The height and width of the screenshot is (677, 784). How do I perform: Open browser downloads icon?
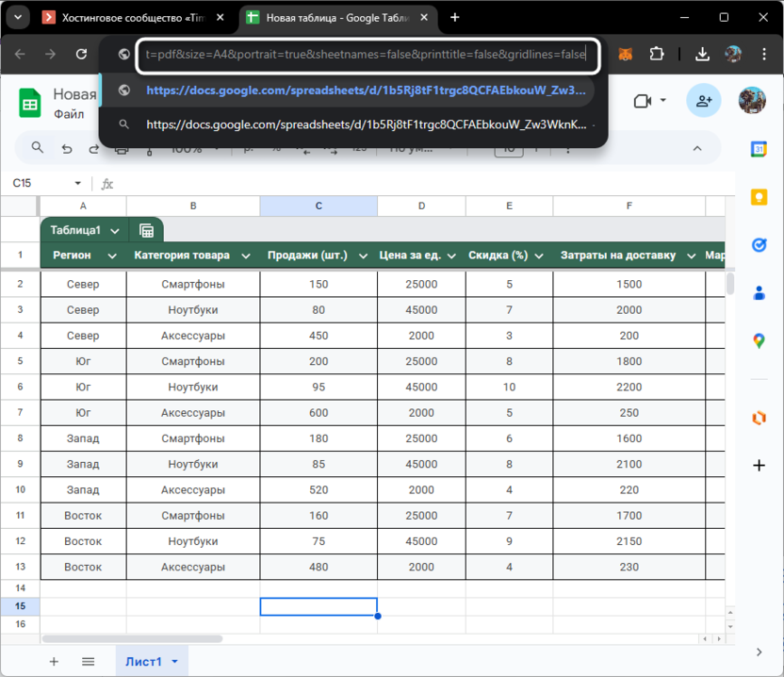[702, 55]
